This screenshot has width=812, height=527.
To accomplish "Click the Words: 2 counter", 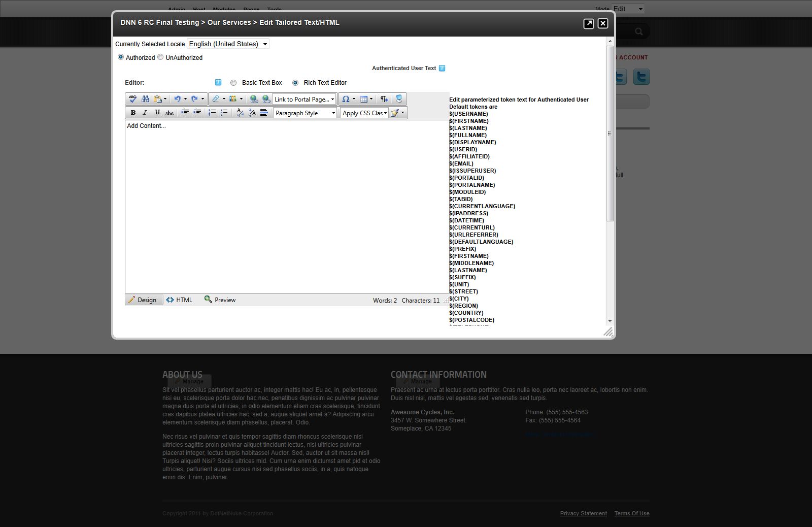I will (x=385, y=300).
